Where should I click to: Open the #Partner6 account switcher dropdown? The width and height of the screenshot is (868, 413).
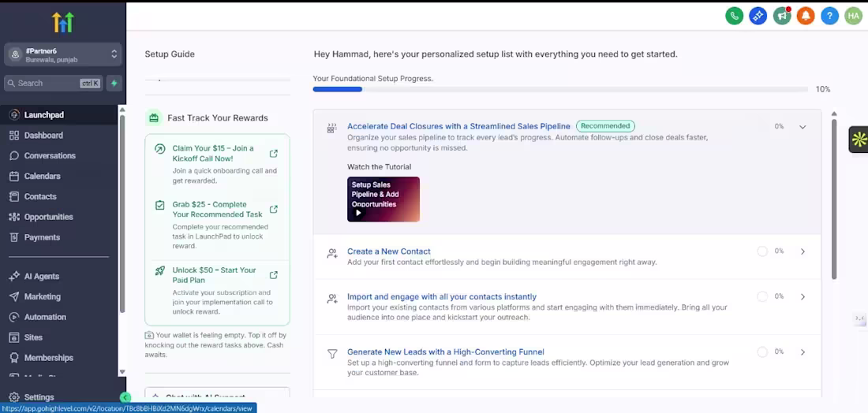[x=62, y=54]
